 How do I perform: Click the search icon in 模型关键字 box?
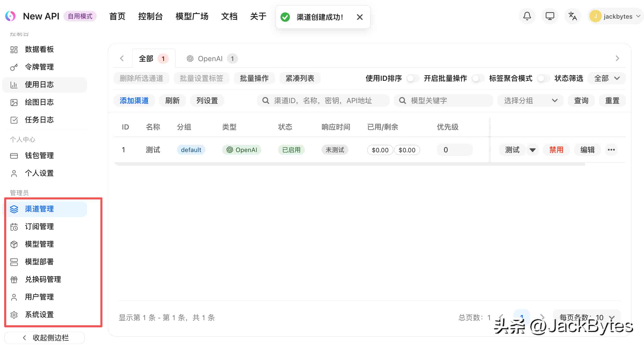point(402,100)
